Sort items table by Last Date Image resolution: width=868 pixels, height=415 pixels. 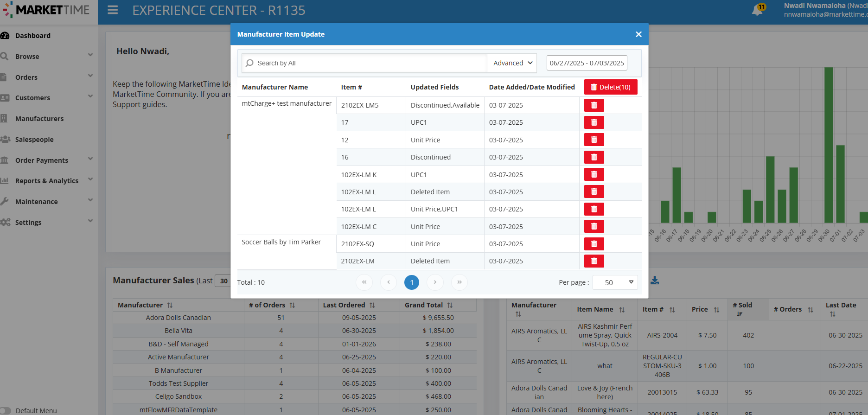pyautogui.click(x=833, y=314)
